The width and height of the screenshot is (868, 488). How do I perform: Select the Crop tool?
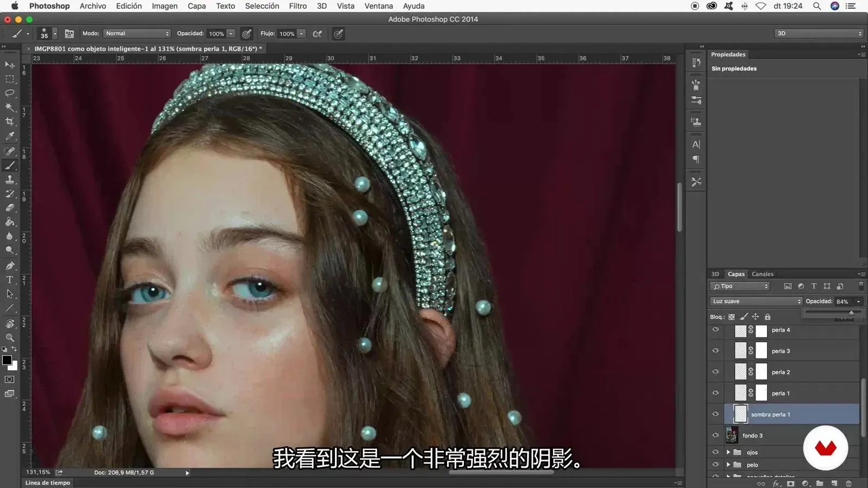pos(10,122)
